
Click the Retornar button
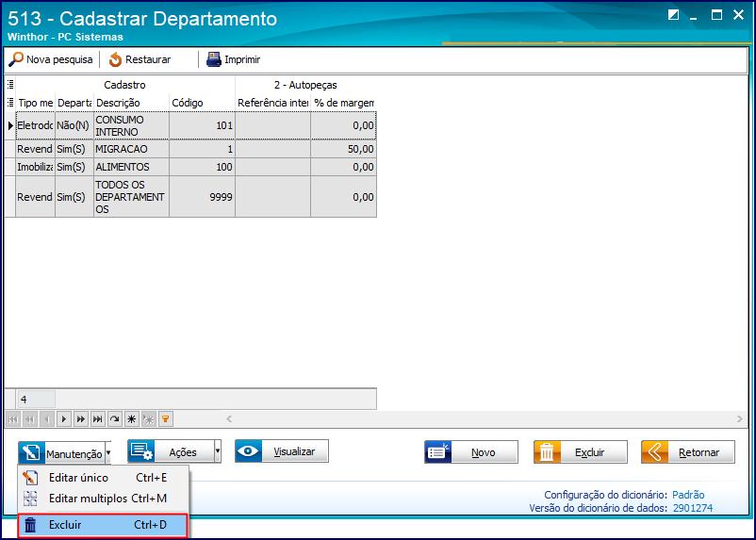(x=688, y=452)
